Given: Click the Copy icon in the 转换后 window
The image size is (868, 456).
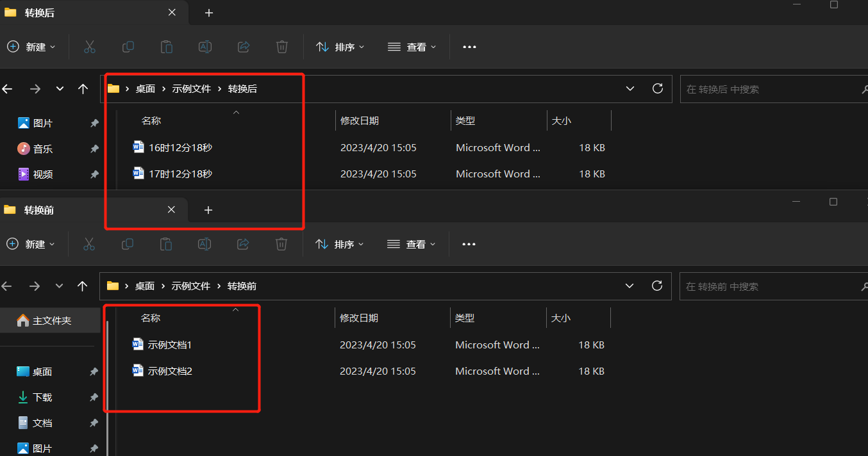Looking at the screenshot, I should click(x=128, y=46).
